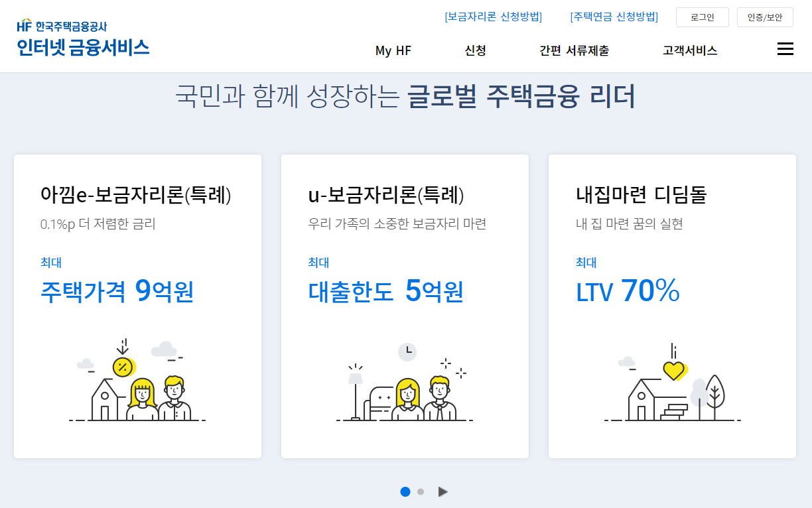Click the couple with house illustration
Screen dimensions: 812x508
pos(137,381)
